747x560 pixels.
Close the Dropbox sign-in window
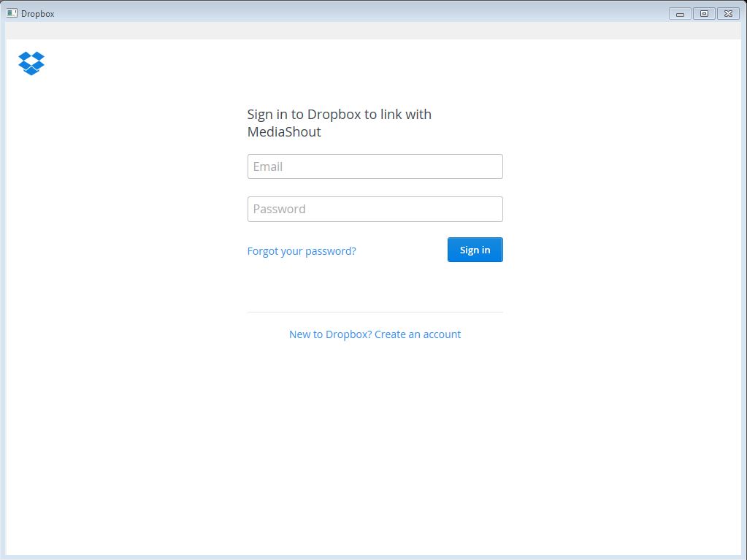[728, 13]
